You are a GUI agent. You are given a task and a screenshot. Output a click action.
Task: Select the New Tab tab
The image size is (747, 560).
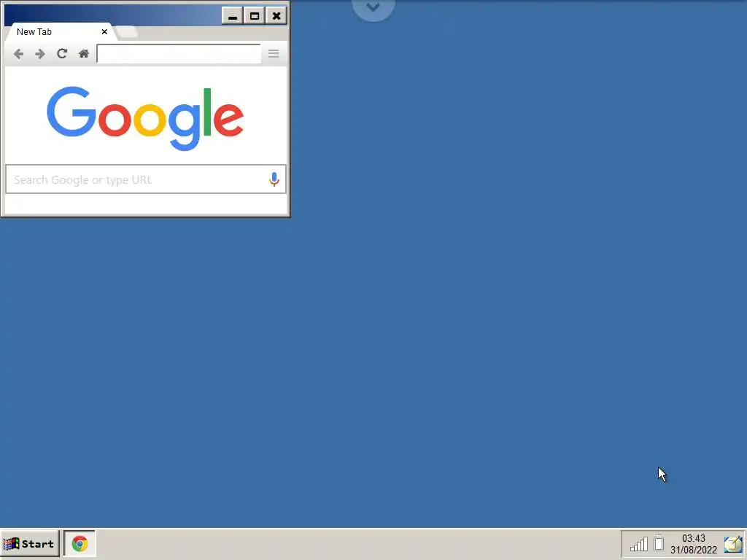tap(60, 32)
